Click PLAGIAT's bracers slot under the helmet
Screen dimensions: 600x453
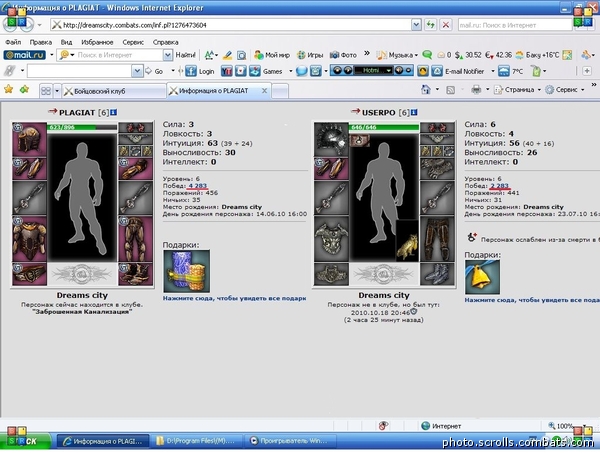(x=29, y=169)
